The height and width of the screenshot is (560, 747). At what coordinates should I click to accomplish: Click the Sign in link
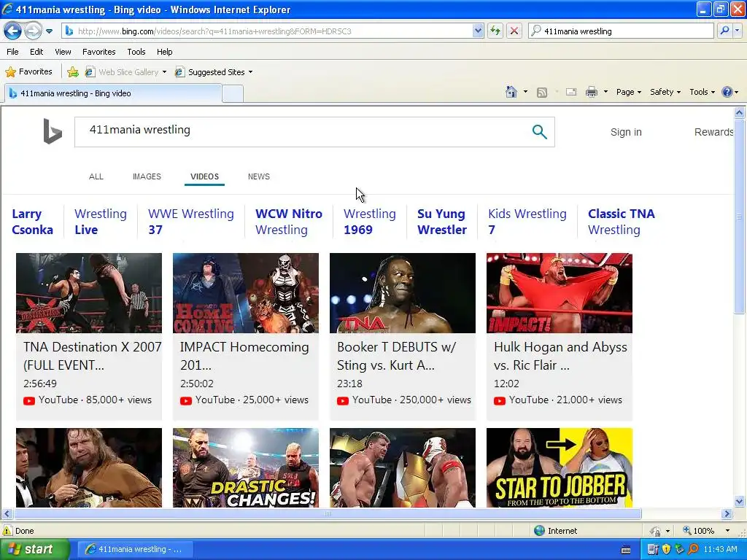(x=626, y=133)
